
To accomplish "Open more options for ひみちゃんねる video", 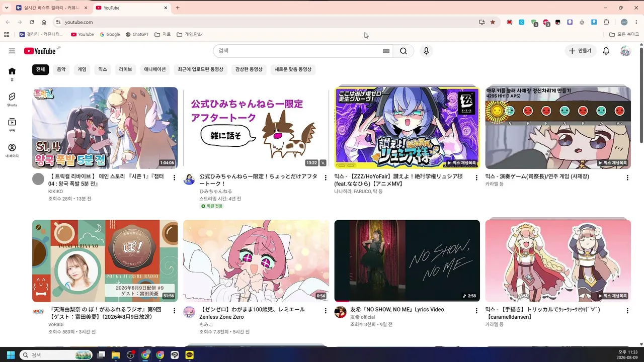I will click(x=326, y=177).
